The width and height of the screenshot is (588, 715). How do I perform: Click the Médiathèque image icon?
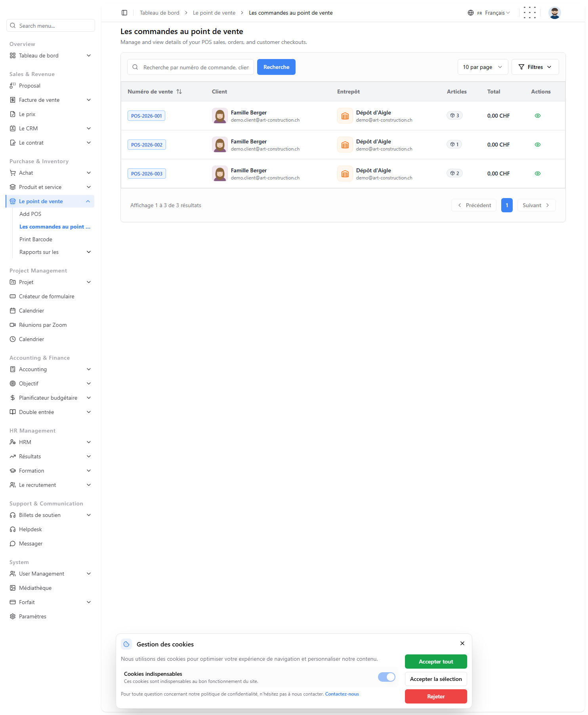click(13, 588)
